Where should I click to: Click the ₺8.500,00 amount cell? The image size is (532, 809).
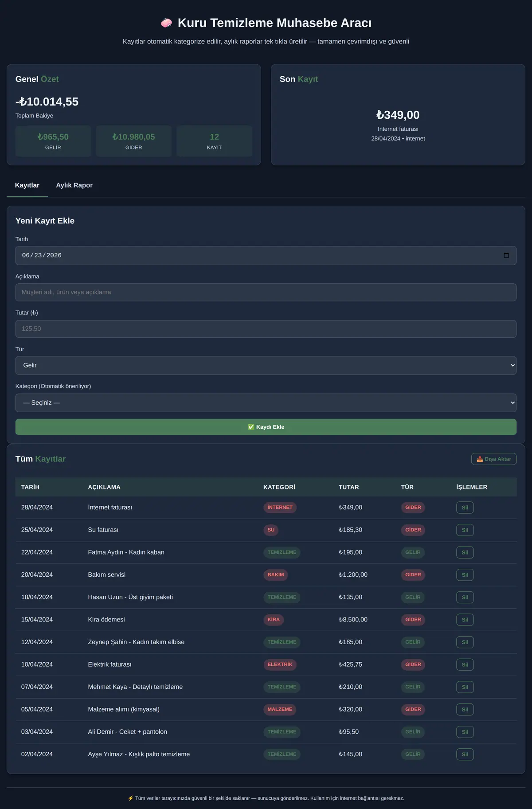tap(353, 620)
